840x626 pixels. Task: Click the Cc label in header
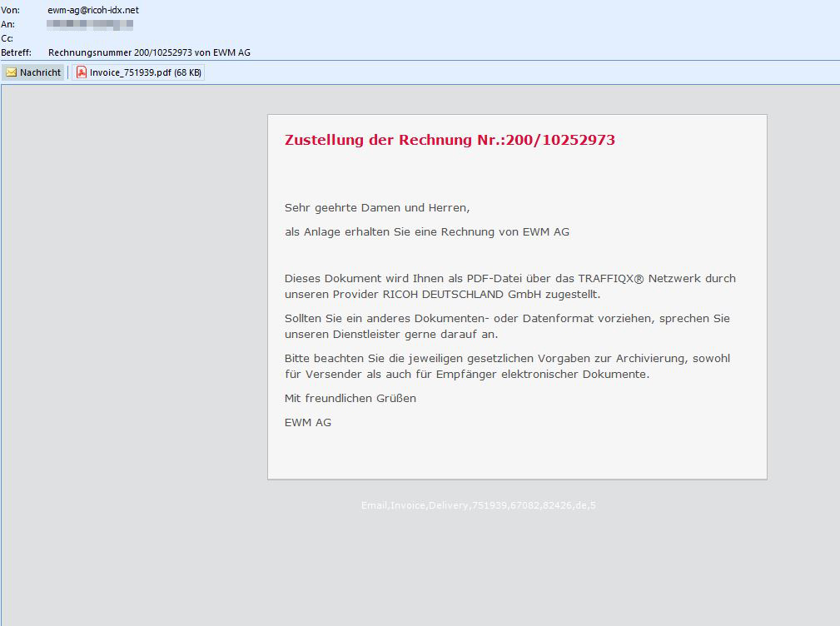point(7,38)
